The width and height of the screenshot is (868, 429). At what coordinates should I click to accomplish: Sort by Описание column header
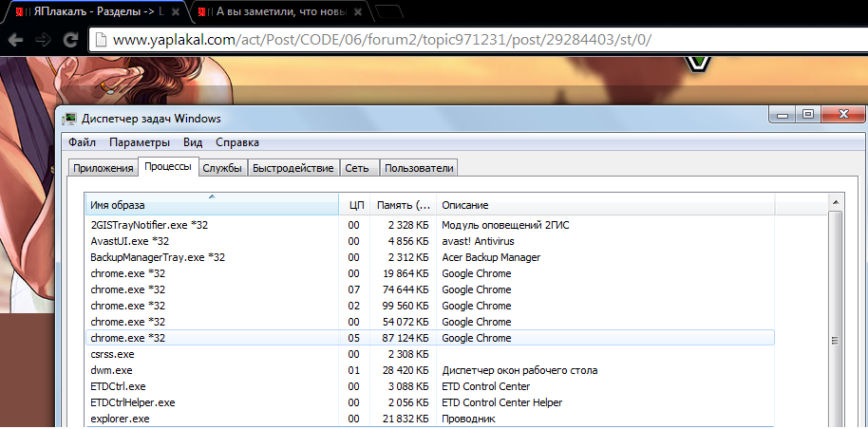606,205
